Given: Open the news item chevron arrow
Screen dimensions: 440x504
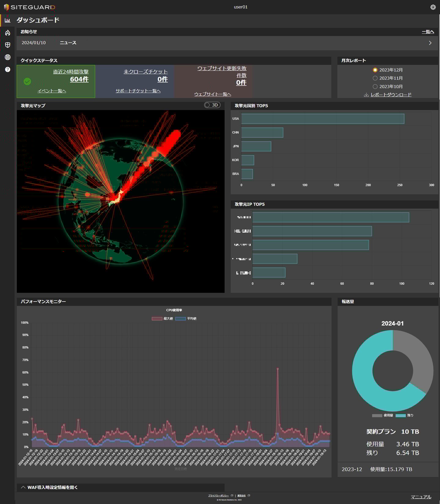Looking at the screenshot, I should pyautogui.click(x=430, y=43).
